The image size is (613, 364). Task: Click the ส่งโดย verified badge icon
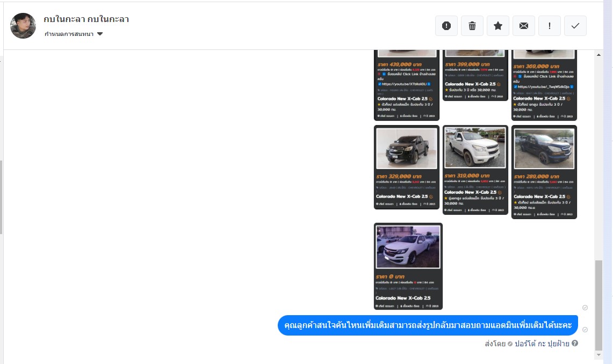tap(510, 344)
